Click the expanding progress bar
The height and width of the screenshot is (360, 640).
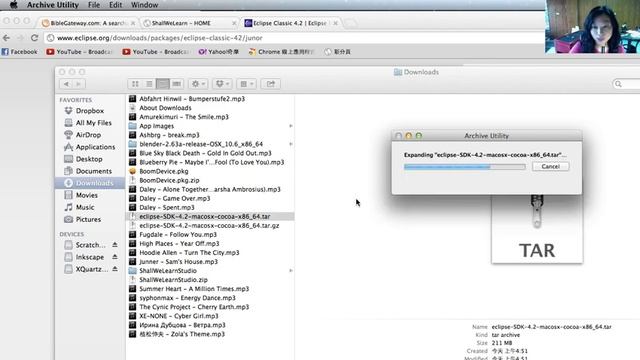coord(464,167)
